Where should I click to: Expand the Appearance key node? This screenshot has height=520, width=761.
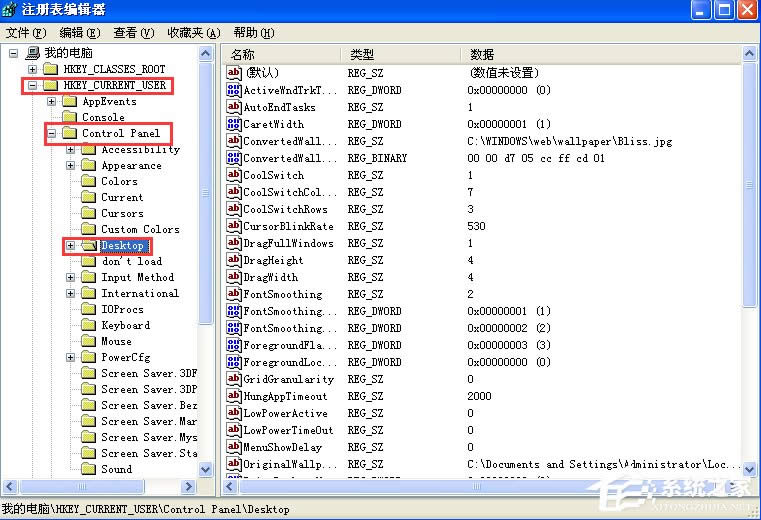click(70, 165)
